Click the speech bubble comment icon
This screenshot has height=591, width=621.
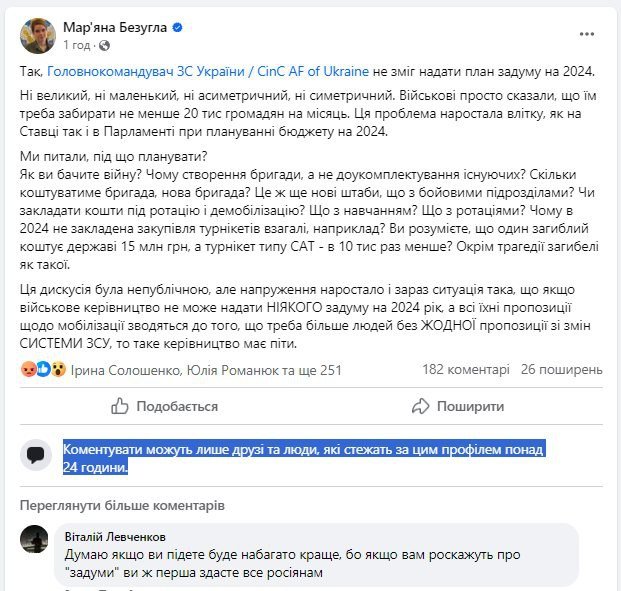tap(36, 455)
